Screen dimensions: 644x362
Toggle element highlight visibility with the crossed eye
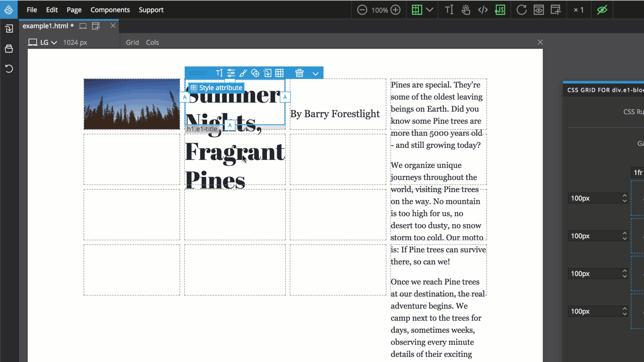pos(602,10)
